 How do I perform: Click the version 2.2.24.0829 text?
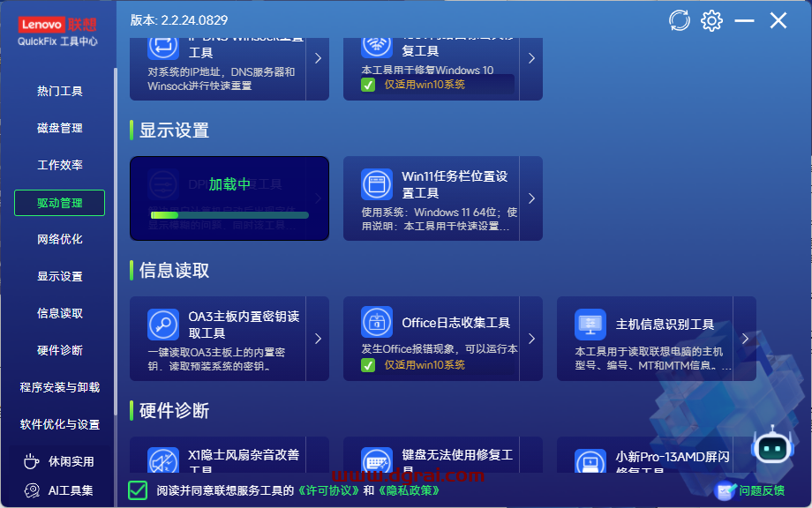178,20
